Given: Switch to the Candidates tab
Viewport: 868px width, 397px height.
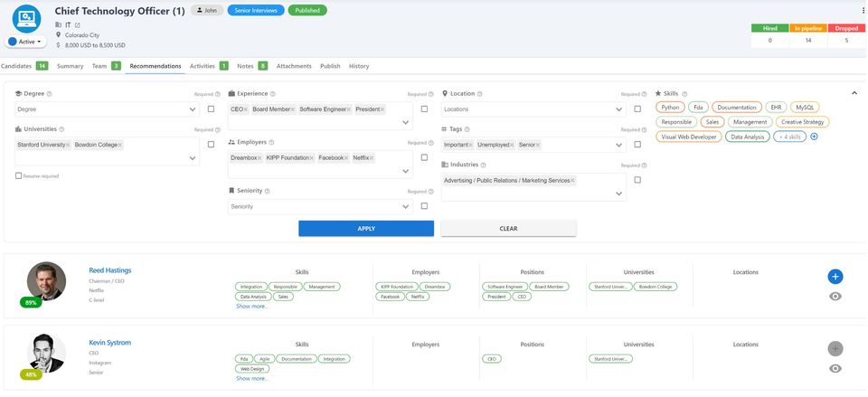Looking at the screenshot, I should coord(24,66).
